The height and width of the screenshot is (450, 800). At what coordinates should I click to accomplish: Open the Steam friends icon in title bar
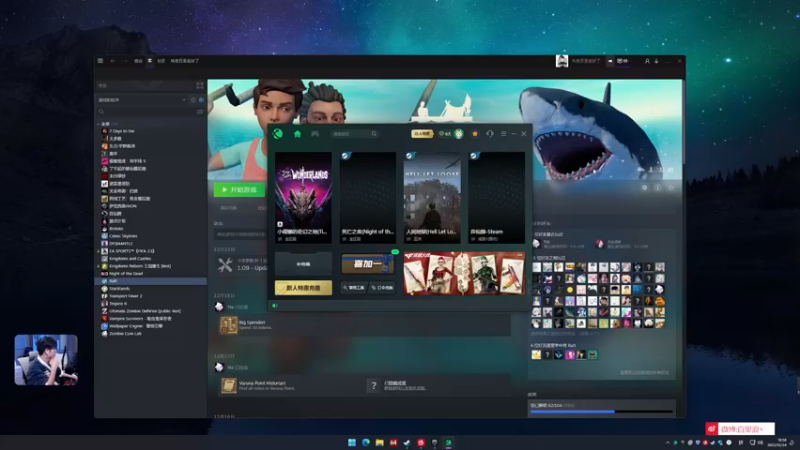[x=647, y=61]
